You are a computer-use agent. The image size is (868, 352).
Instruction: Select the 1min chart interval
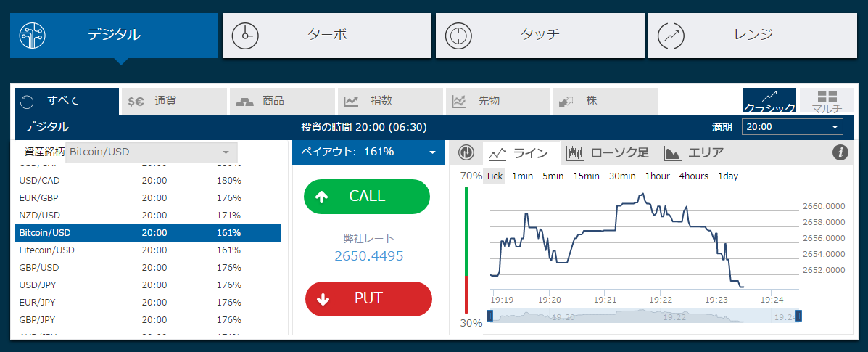coord(523,176)
